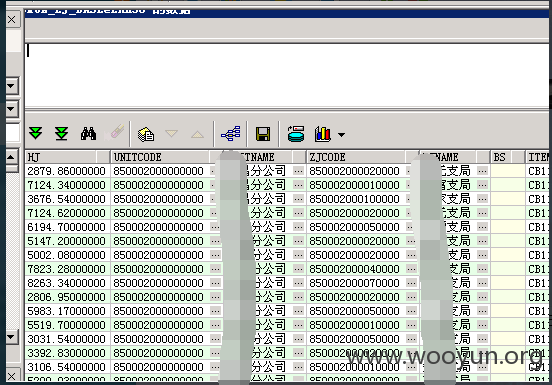Image resolution: width=552 pixels, height=385 pixels.
Task: Expand the dropdown arrow beside chart icon
Action: click(341, 134)
